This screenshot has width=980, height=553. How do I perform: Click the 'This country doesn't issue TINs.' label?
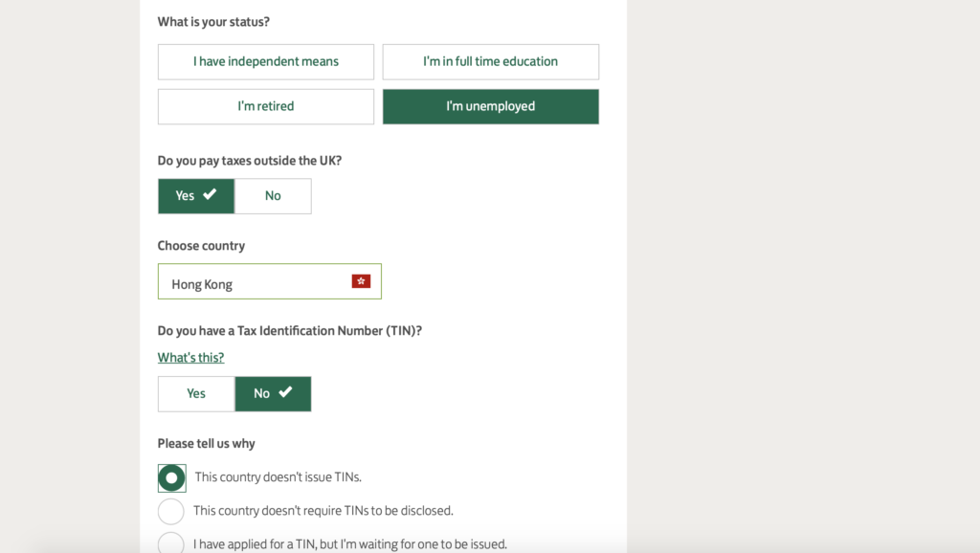coord(278,476)
